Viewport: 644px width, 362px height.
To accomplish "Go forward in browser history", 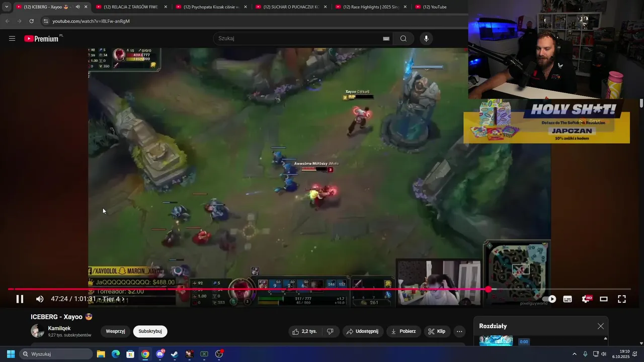I will click(x=19, y=21).
